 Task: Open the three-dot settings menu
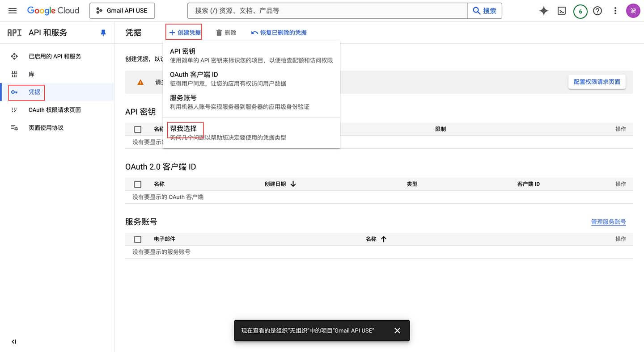pos(615,11)
